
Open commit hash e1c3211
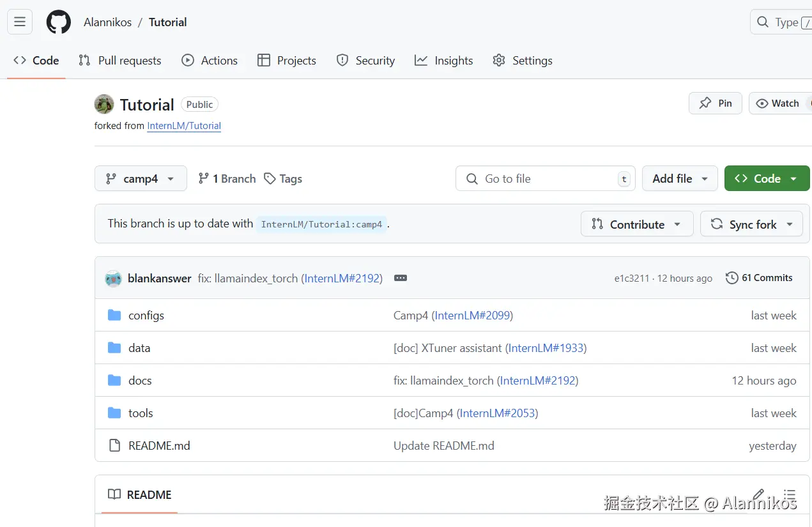[631, 279]
